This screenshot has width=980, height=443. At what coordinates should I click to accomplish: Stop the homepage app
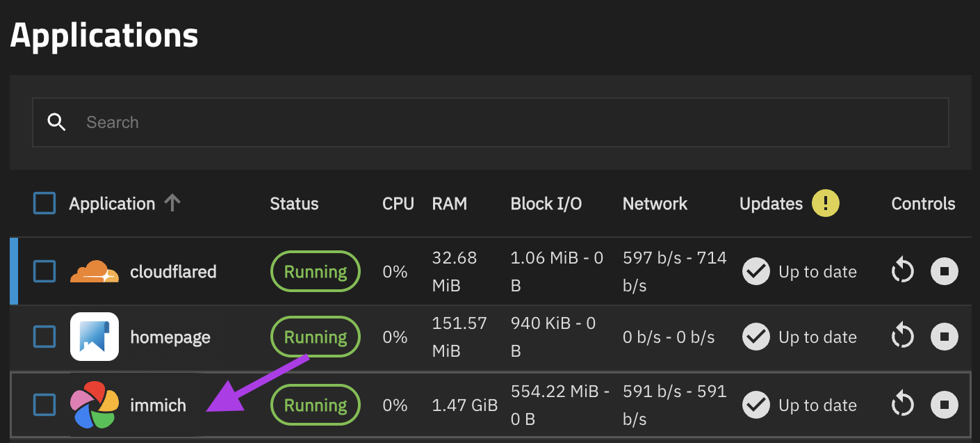[944, 337]
